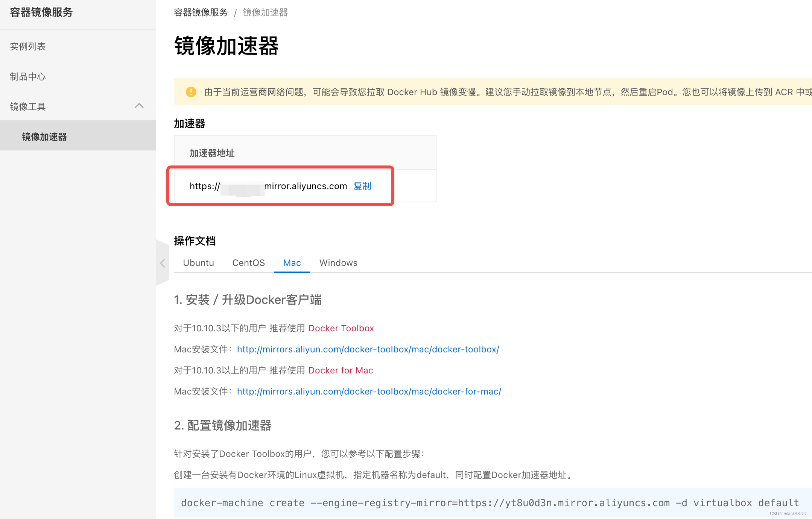Click heading 1. 安装 / 升级Docker客户端
This screenshot has height=519, width=812.
248,300
